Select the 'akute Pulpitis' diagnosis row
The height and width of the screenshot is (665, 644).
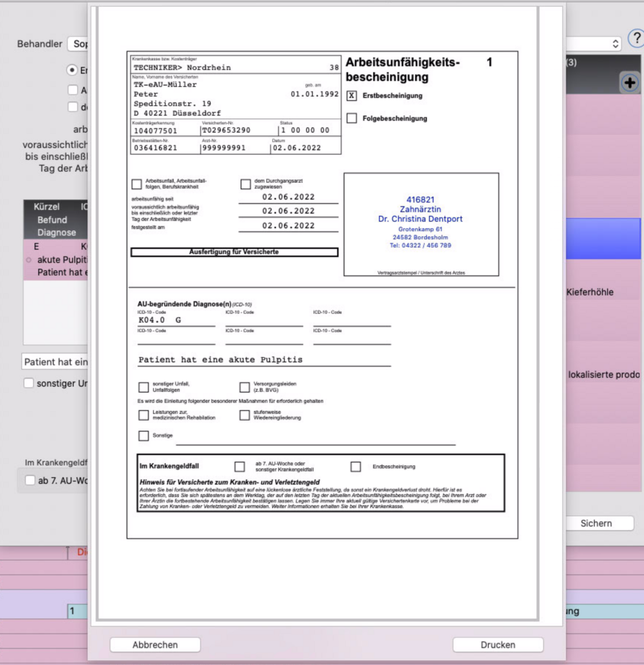point(56,260)
